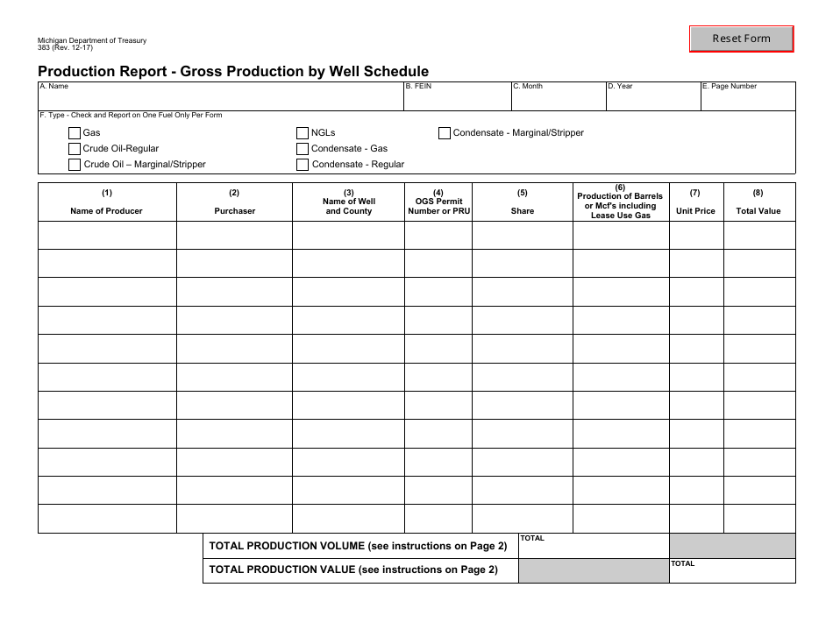Check the Condensate - Gas checkbox
Screen dimensions: 833x644
click(x=304, y=149)
